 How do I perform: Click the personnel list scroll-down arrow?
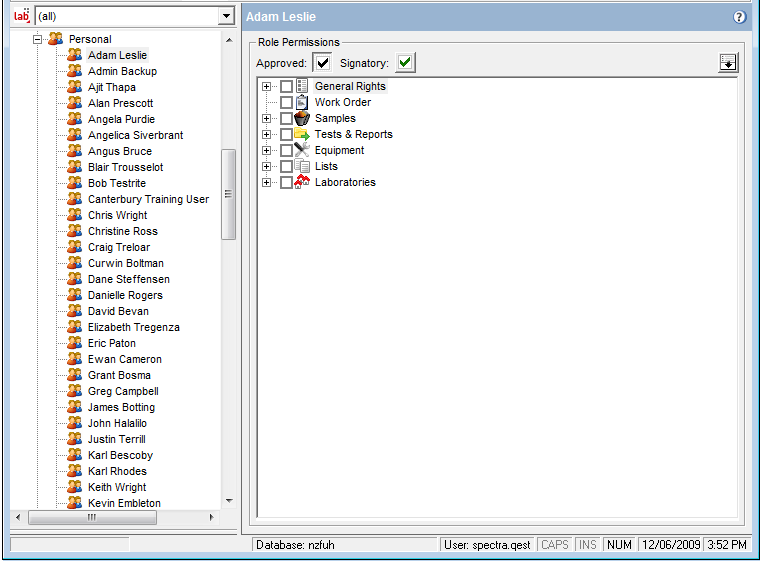tap(228, 500)
